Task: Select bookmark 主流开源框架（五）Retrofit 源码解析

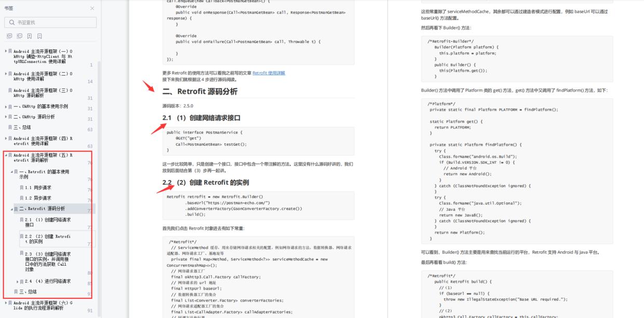Action: pyautogui.click(x=43, y=157)
